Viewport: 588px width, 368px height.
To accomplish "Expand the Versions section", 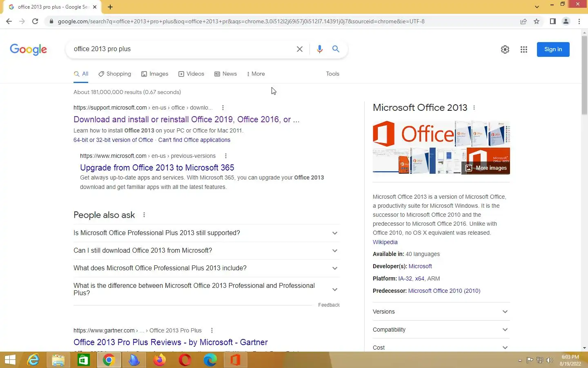I will click(x=441, y=312).
